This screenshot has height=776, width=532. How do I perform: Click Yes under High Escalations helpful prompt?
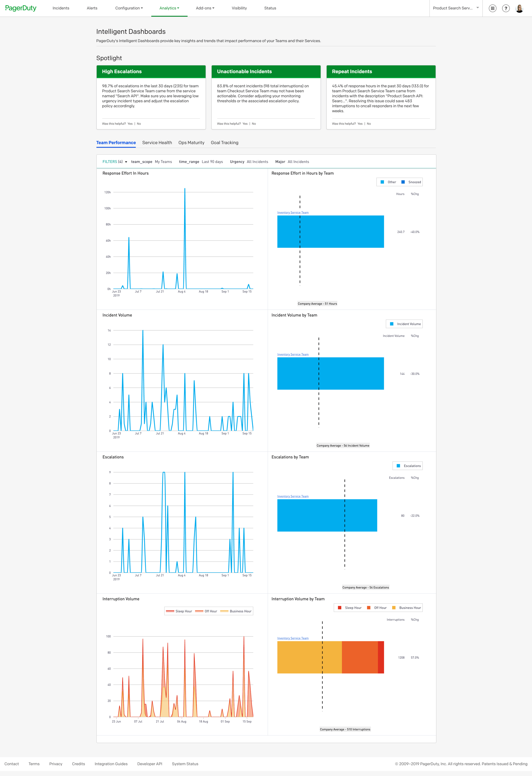coord(130,124)
